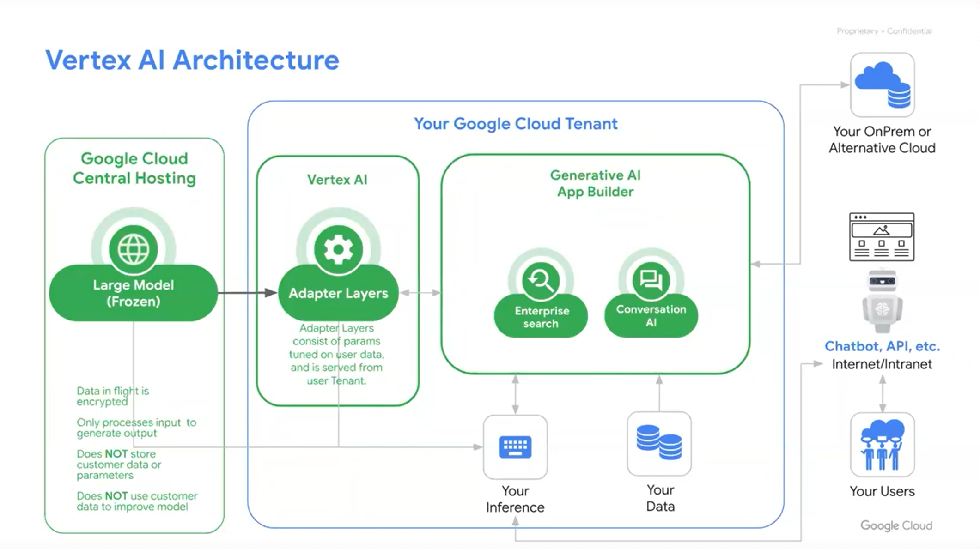The width and height of the screenshot is (980, 549).
Task: Click the Your Inference label
Action: tap(515, 499)
